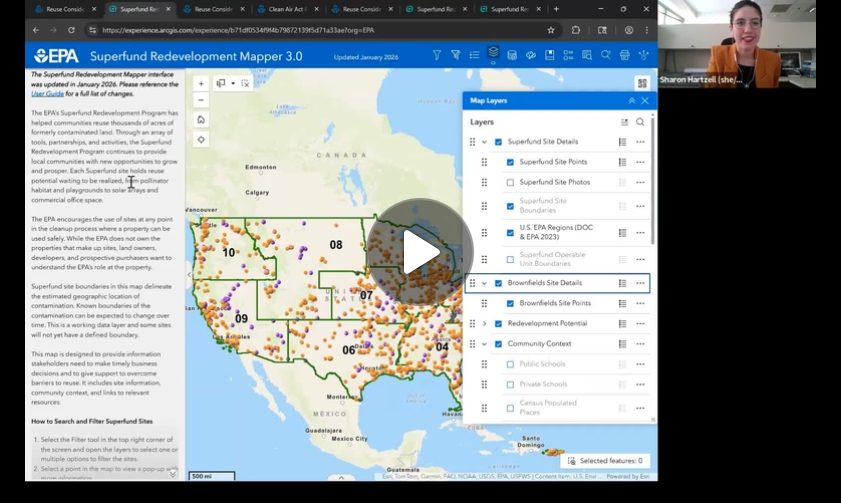
Task: Collapse the Community Context group
Action: 484,344
